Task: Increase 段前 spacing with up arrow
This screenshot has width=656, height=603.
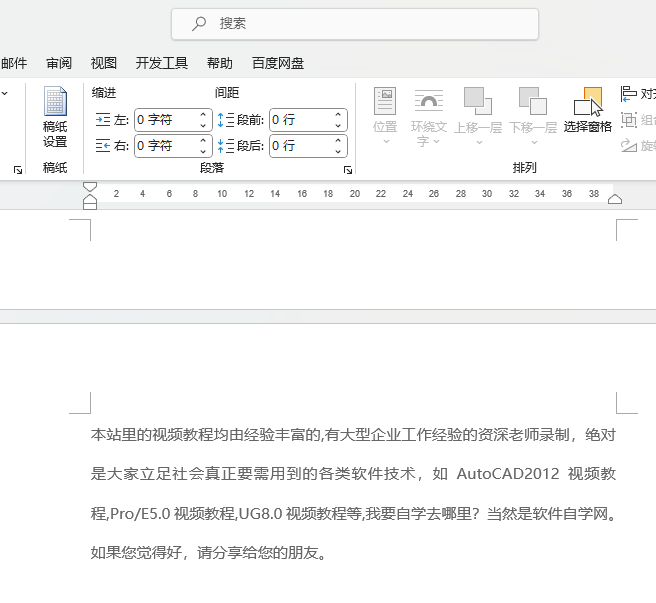Action: point(338,115)
